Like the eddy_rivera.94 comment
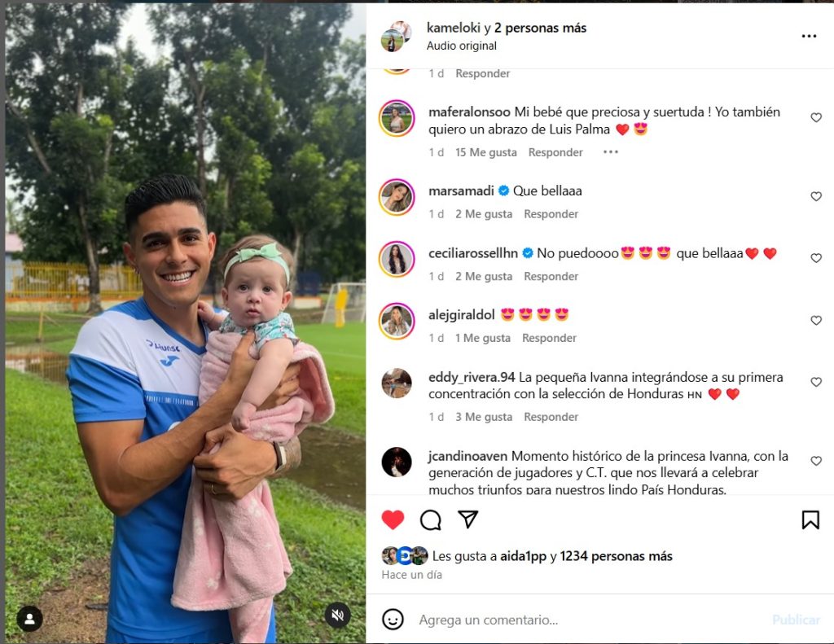The width and height of the screenshot is (834, 644). [816, 382]
